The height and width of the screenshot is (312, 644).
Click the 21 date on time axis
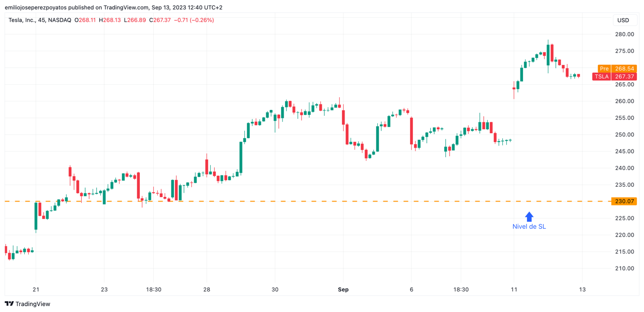pyautogui.click(x=36, y=290)
